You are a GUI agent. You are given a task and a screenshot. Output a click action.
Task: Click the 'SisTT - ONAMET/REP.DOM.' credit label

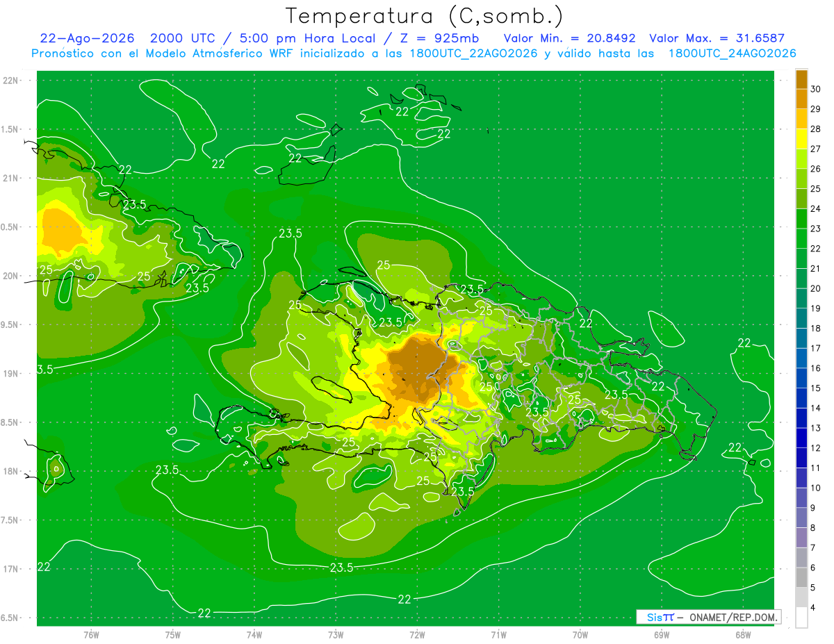click(709, 617)
